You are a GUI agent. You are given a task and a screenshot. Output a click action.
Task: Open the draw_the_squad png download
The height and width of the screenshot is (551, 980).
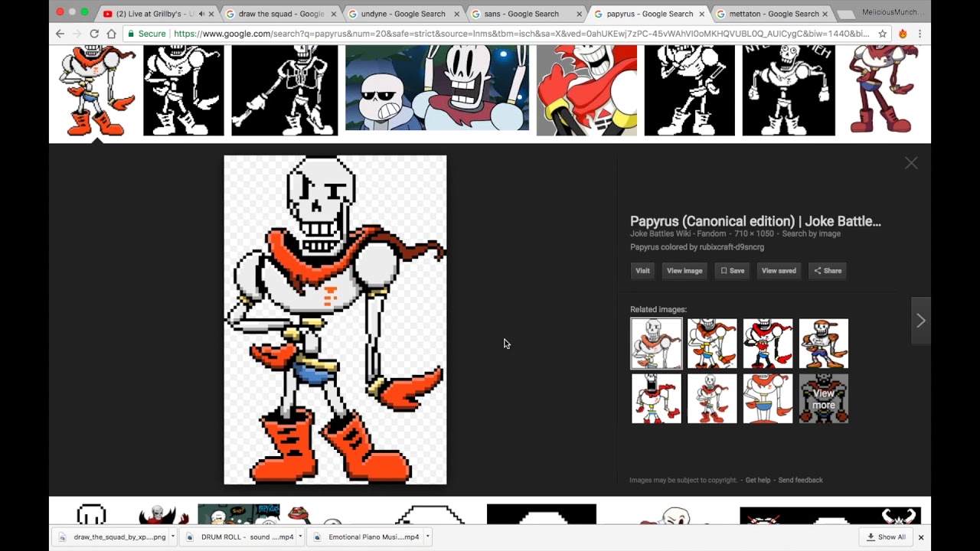[x=113, y=537]
